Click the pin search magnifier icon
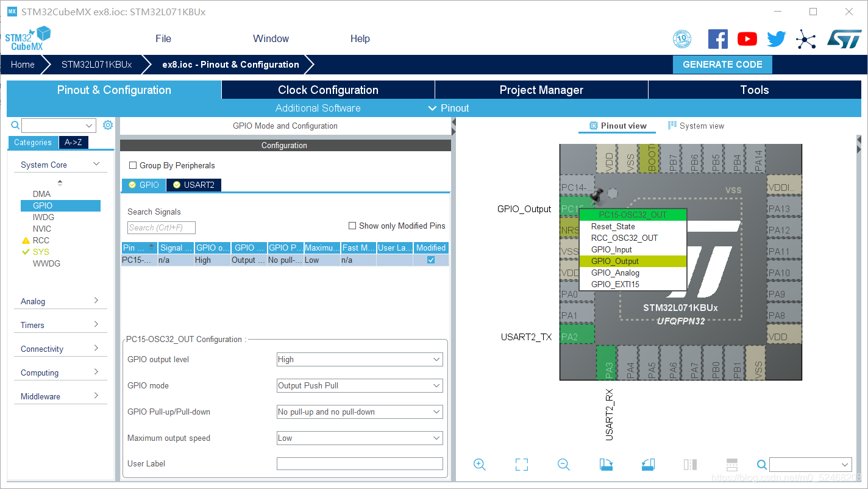 pos(762,465)
